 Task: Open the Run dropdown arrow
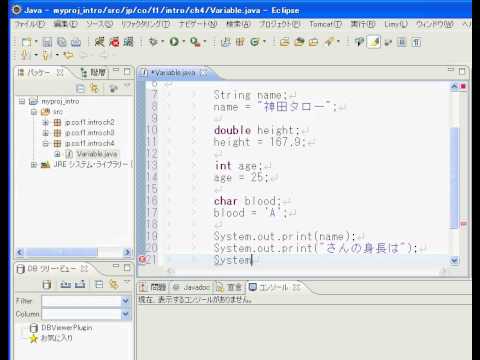[183, 42]
